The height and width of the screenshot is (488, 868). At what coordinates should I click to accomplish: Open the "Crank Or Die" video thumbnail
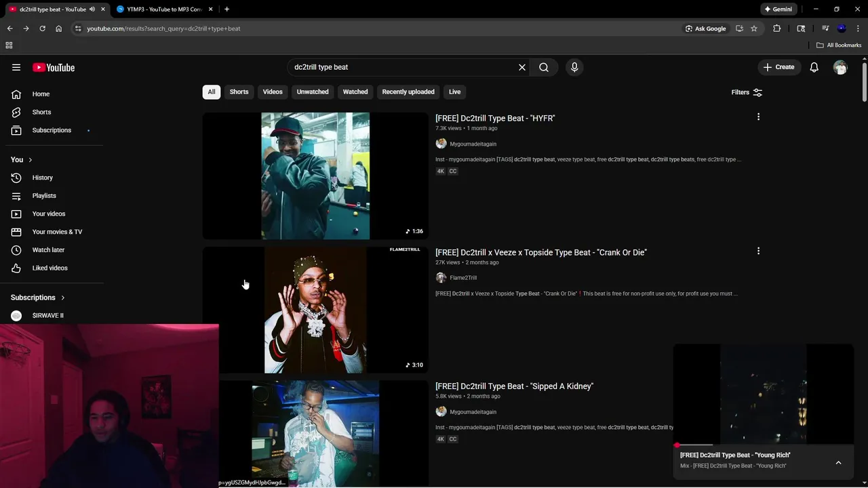315,310
